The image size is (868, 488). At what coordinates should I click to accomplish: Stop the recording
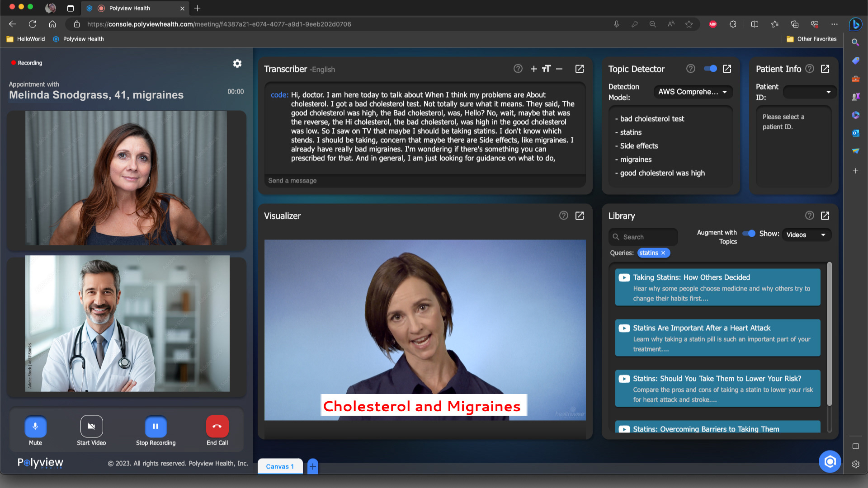[156, 427]
